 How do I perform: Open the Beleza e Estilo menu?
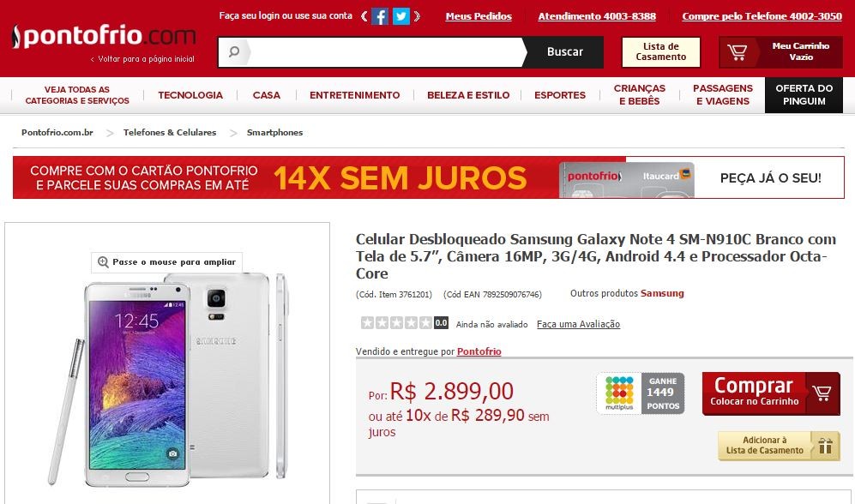[468, 95]
